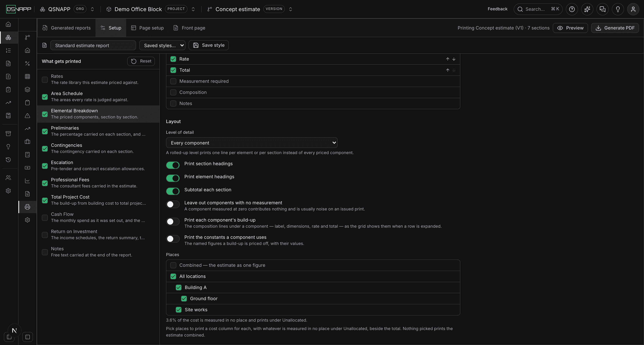Click the percent icon in secondary sidebar
This screenshot has width=644, height=345.
click(27, 63)
